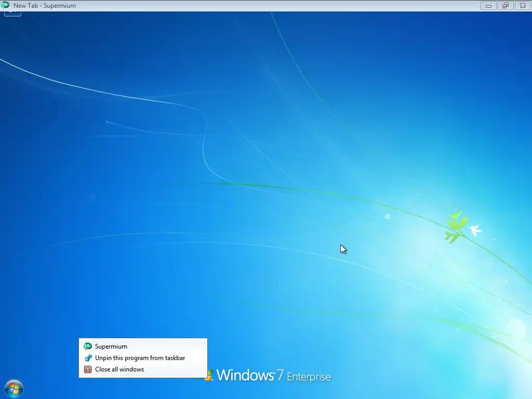Choose Unpin this program from taskbar
Viewport: 532px width, 399px height.
[x=143, y=358]
